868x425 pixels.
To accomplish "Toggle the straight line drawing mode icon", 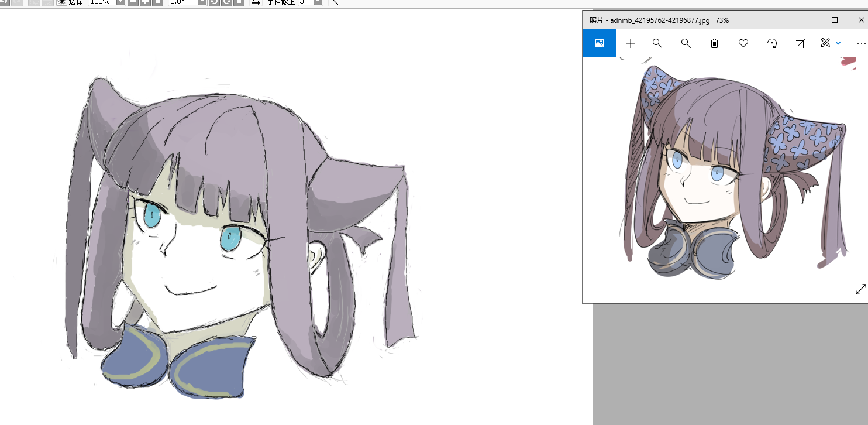I will coord(333,2).
